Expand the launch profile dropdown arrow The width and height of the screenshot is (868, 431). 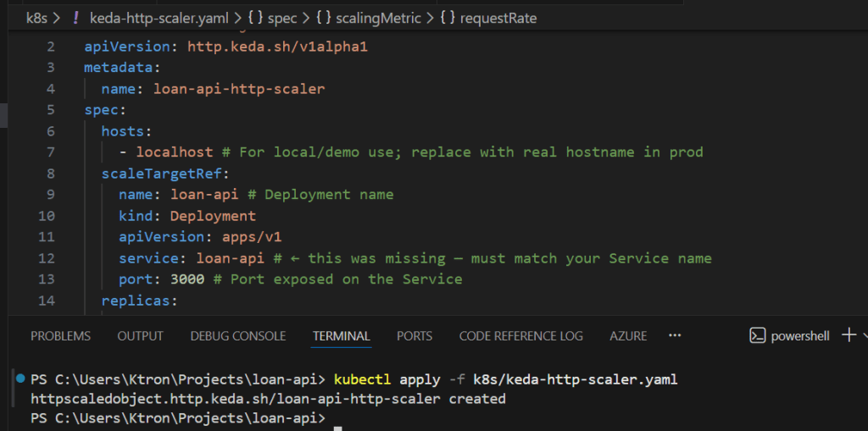pyautogui.click(x=865, y=335)
